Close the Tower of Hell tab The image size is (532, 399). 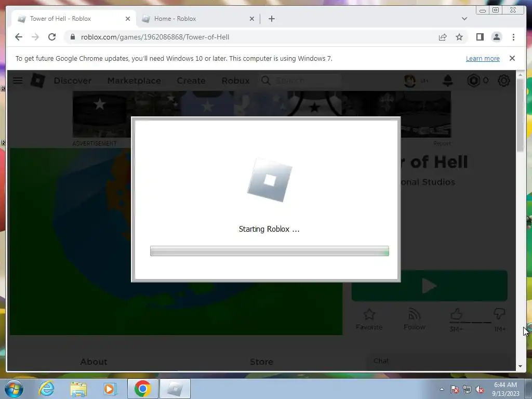[128, 19]
